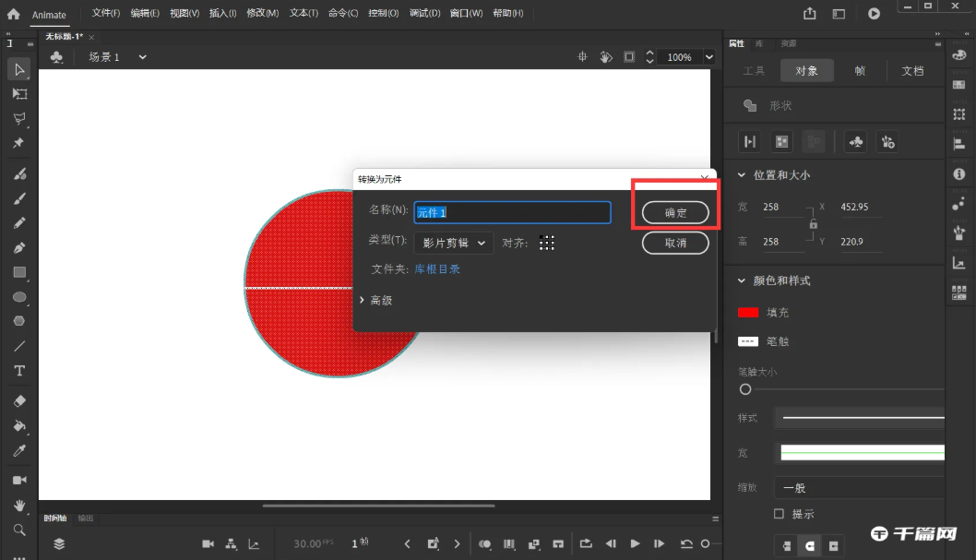Choose the Paint Bucket tool
976x560 pixels.
(18, 425)
